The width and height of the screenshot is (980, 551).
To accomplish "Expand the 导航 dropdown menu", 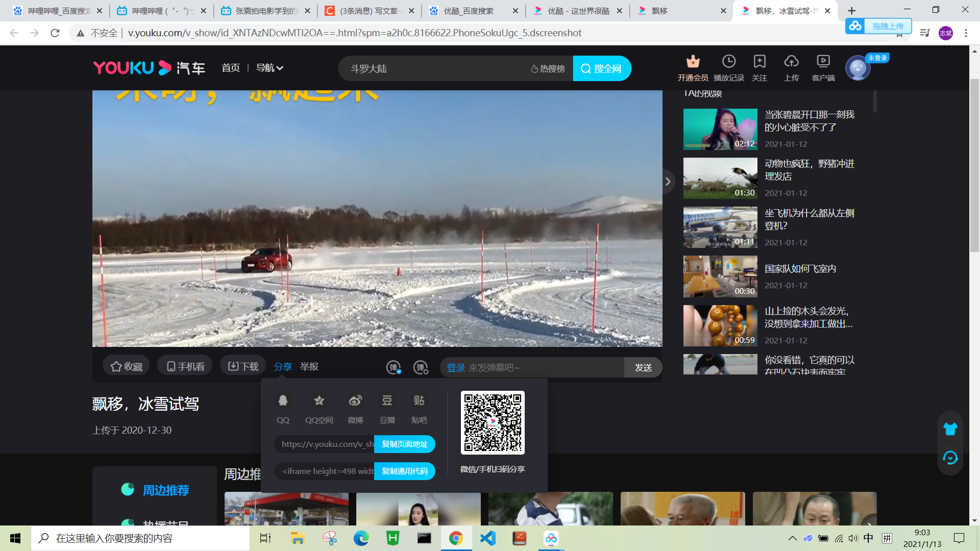I will coord(269,68).
